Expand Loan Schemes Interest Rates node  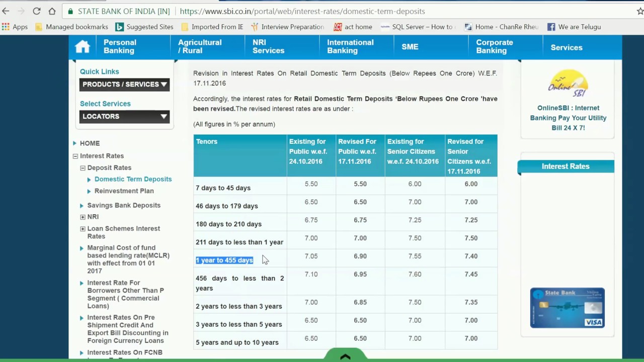pos(83,229)
